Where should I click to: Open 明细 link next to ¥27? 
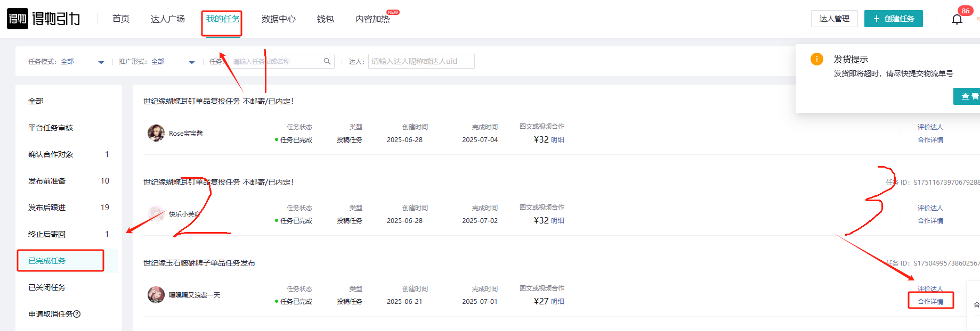(x=557, y=302)
